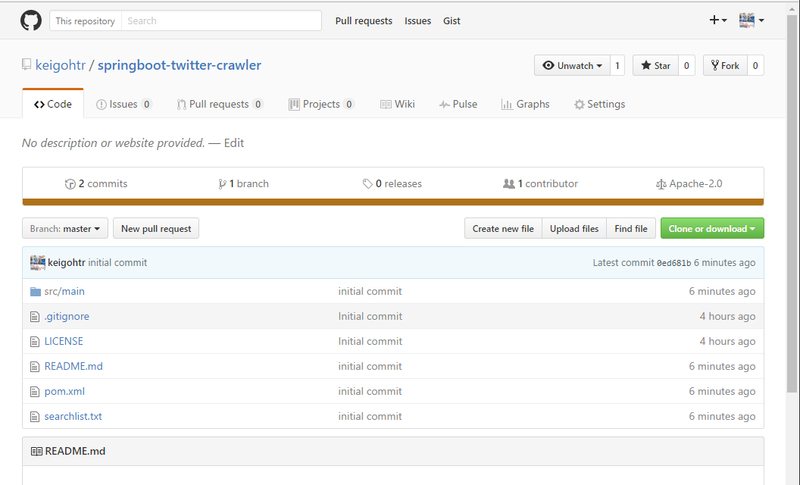This screenshot has width=800, height=485.
Task: Click Issues in top navigation
Action: tap(418, 21)
